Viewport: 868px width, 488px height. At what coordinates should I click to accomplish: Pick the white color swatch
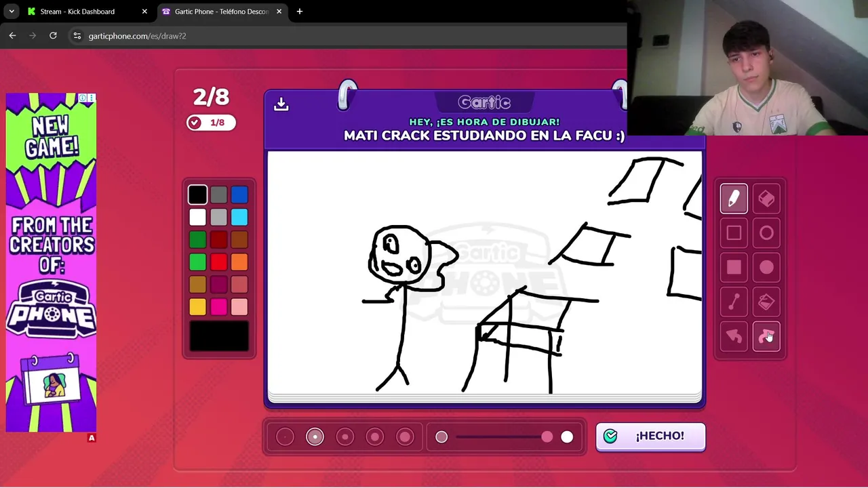pos(197,217)
